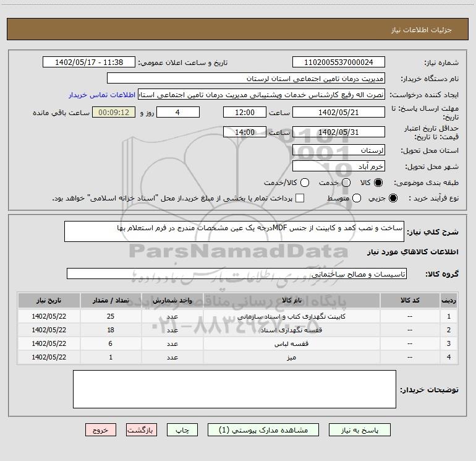Click the response deadline time 12:00 field
The height and width of the screenshot is (461, 476).
pos(245,112)
